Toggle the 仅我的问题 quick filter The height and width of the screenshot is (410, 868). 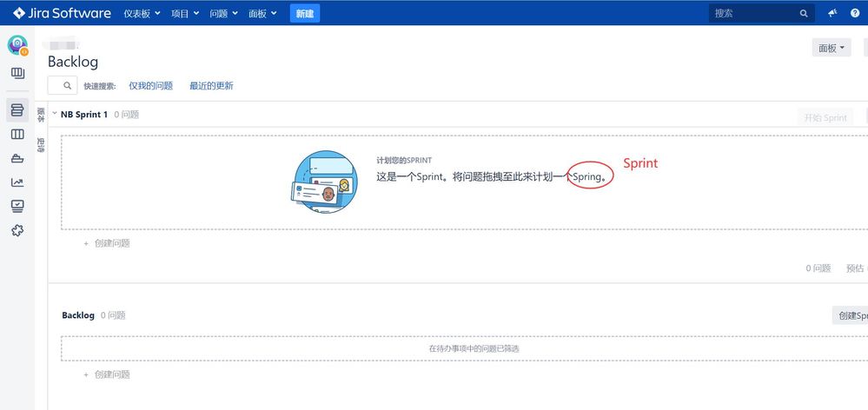click(151, 86)
